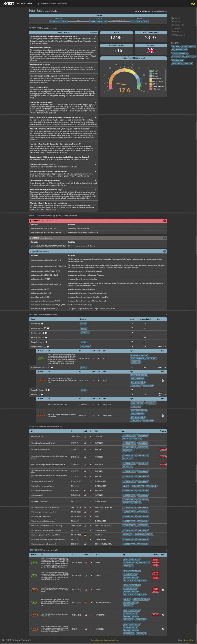197x644 pixels.
Task: Collapse 'What is the data used for?' answer
Action: coord(96,87)
